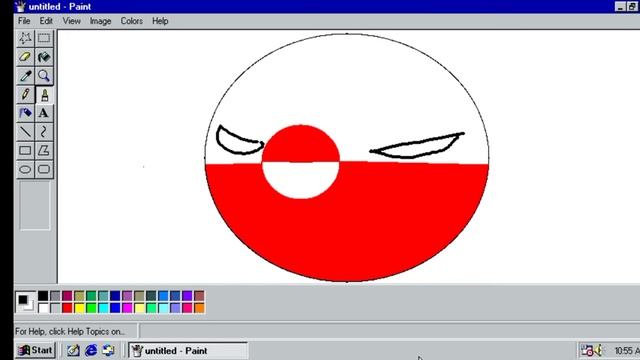
Task: Choose the dark gray palette swatch
Action: pos(55,296)
